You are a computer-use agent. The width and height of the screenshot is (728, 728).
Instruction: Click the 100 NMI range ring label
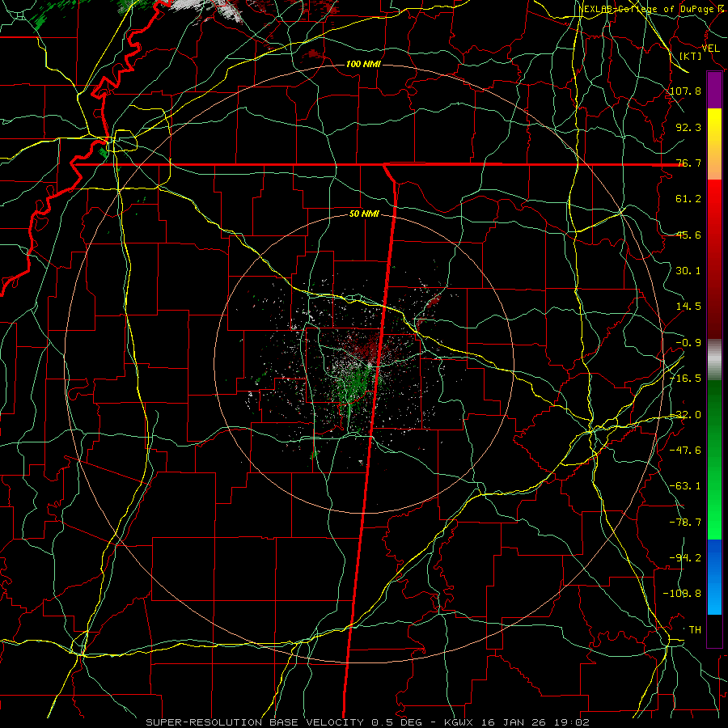(363, 64)
